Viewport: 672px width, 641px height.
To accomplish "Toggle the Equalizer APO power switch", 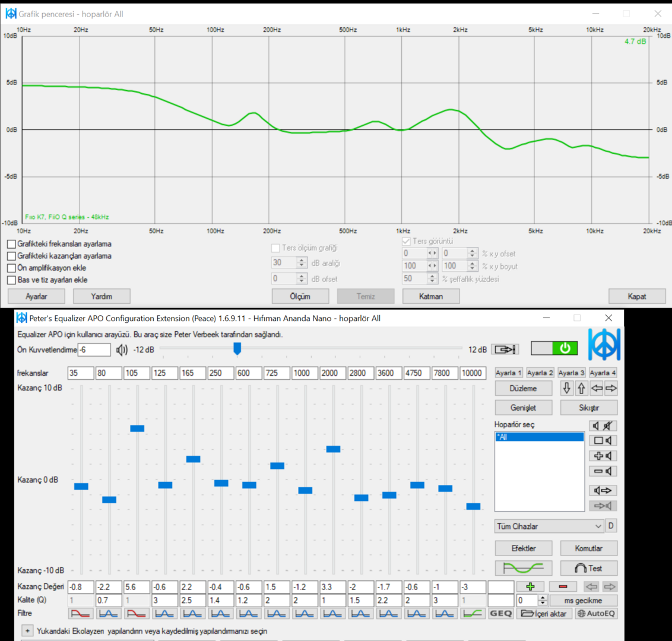I will 554,348.
